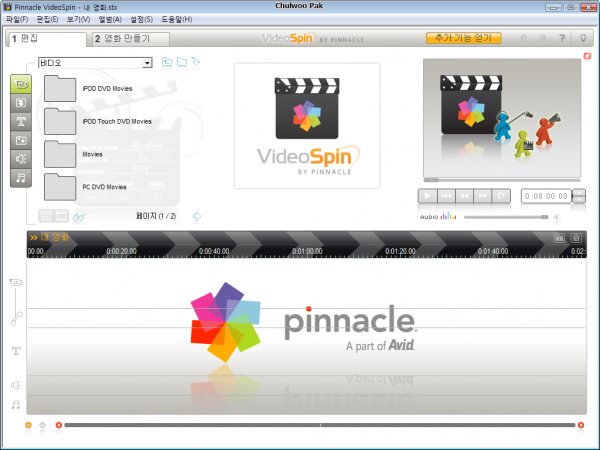This screenshot has height=450, width=600.
Task: Click the 0:01:20.00 mark on timescale
Action: [400, 251]
